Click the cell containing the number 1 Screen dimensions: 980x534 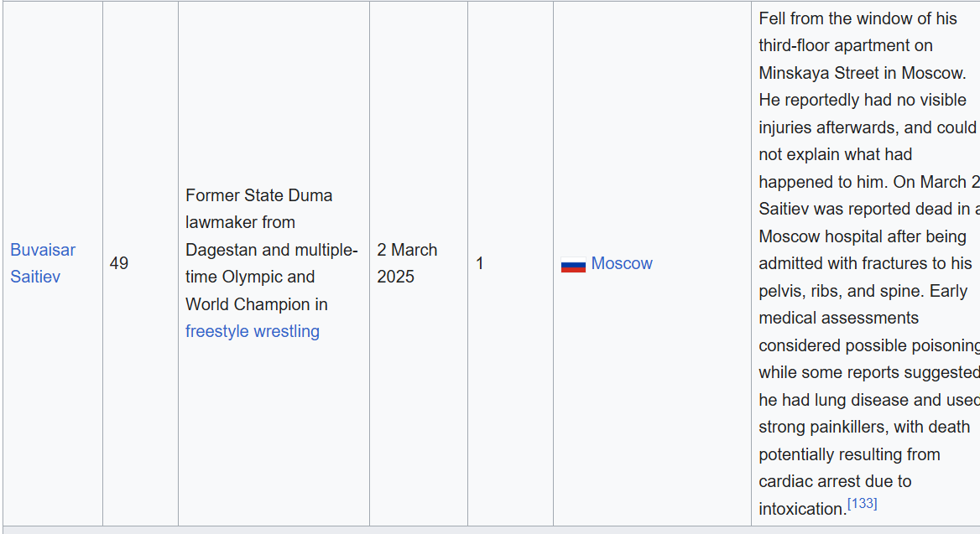pos(480,263)
